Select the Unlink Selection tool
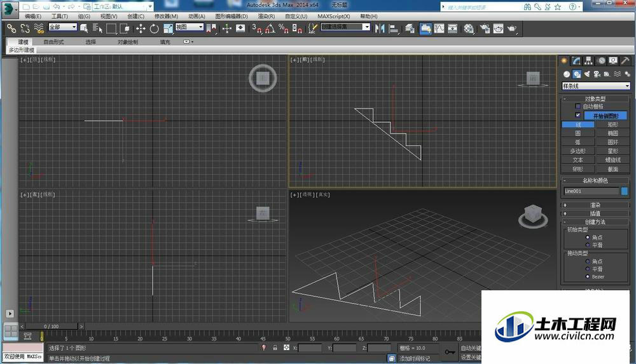Image resolution: width=636 pixels, height=364 pixels. pyautogui.click(x=25, y=29)
